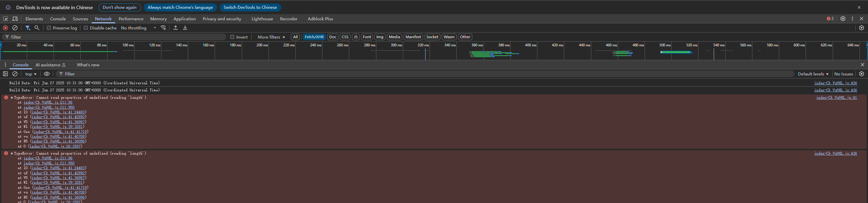Enable the Preserve log checkbox
Viewport: 868px width, 203px height.
pos(49,28)
